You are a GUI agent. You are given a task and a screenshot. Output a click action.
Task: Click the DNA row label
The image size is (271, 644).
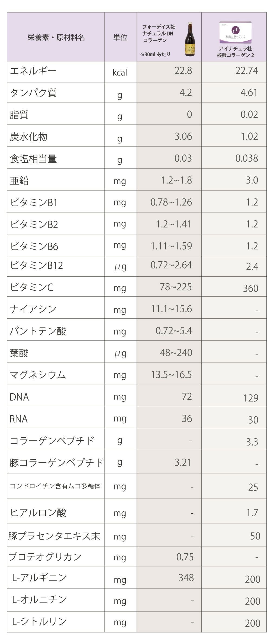[x=19, y=397]
